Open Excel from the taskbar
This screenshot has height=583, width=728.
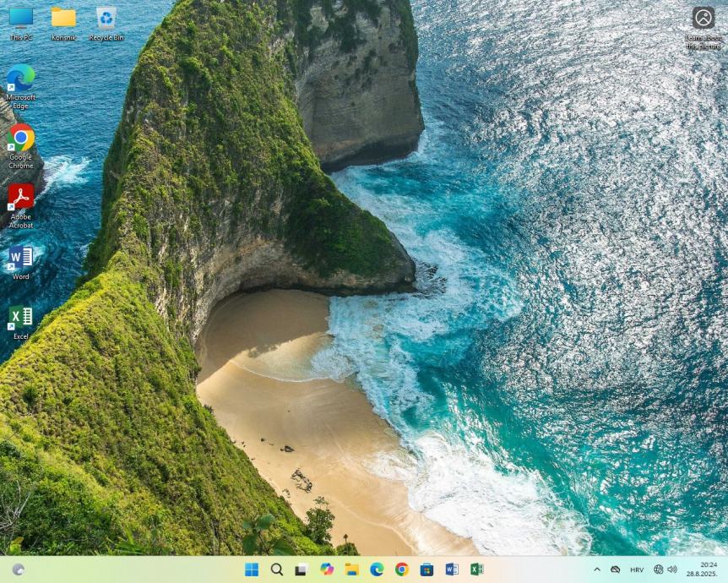pos(476,569)
